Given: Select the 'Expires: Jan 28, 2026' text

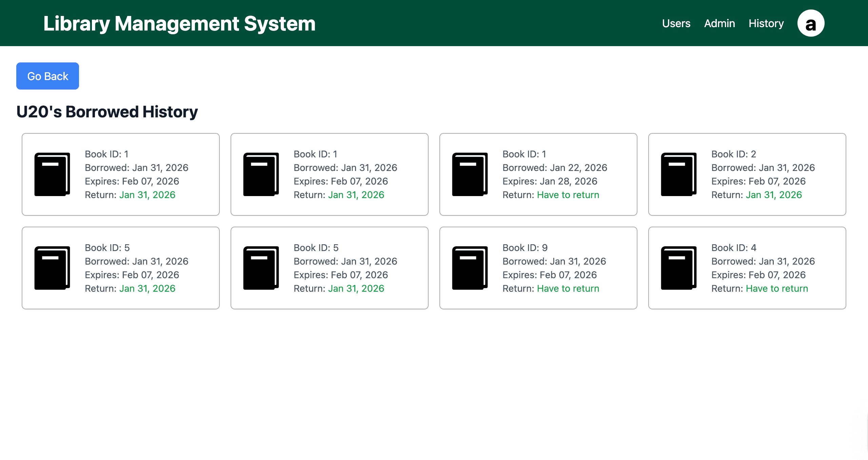Looking at the screenshot, I should (x=550, y=181).
